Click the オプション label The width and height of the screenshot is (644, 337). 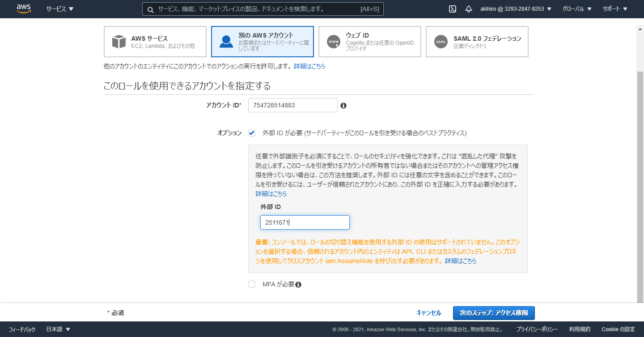229,133
